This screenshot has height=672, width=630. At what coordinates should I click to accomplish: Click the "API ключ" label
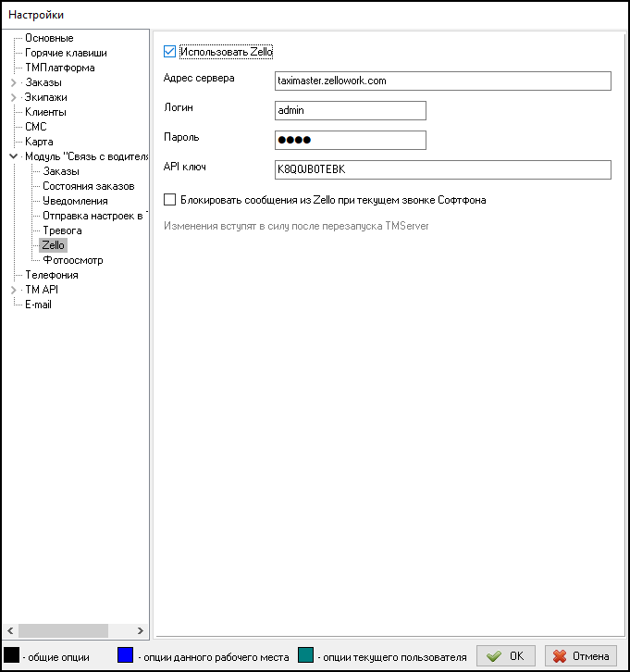185,167
